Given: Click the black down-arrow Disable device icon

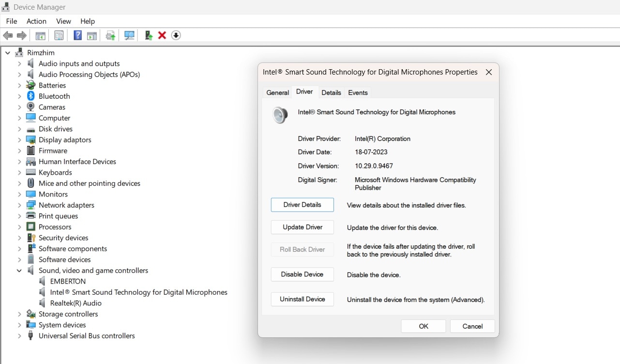Looking at the screenshot, I should pyautogui.click(x=176, y=35).
